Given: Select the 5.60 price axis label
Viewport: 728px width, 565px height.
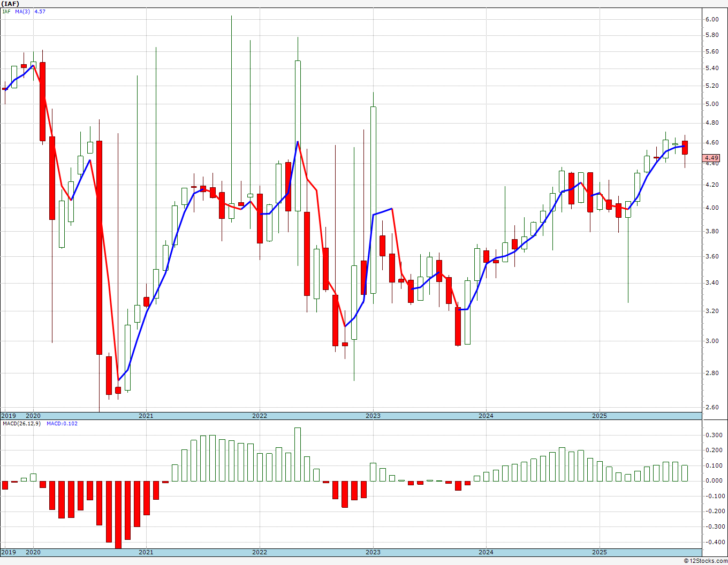Looking at the screenshot, I should [712, 52].
